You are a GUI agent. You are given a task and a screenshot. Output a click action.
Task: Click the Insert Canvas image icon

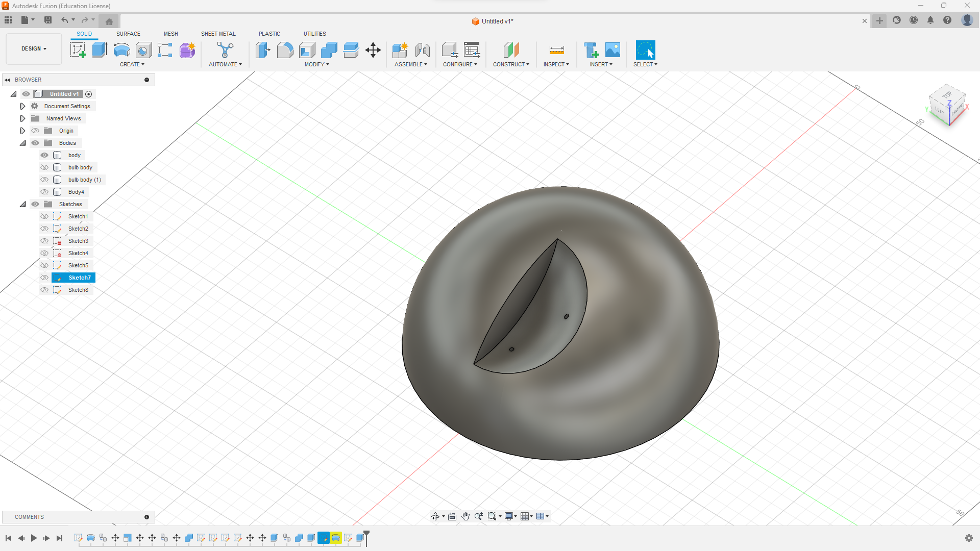[x=612, y=50]
